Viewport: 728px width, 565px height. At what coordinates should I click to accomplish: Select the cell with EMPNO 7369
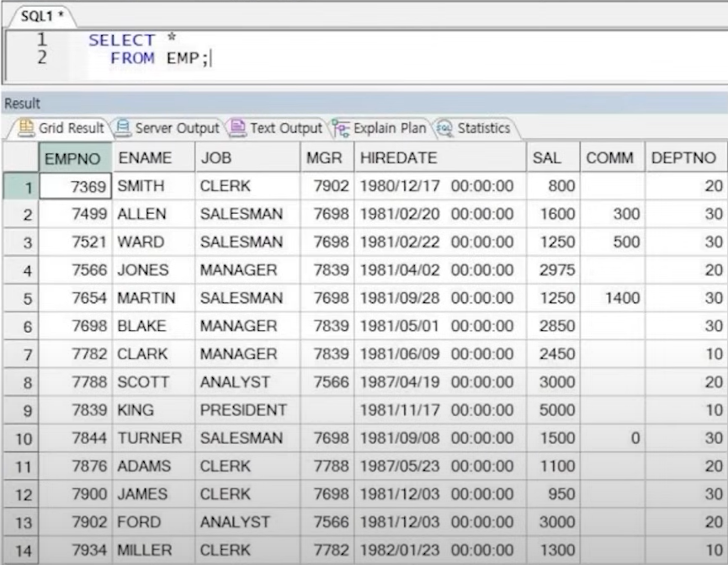[x=75, y=186]
